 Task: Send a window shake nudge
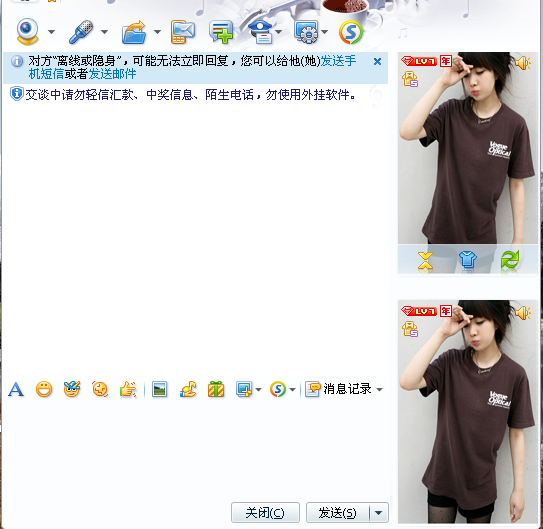[x=100, y=389]
